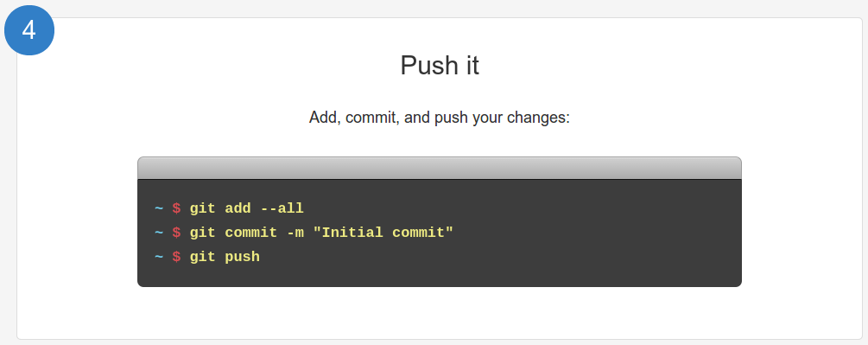Click the red dollar sign before git commit
868x345 pixels.
click(176, 233)
